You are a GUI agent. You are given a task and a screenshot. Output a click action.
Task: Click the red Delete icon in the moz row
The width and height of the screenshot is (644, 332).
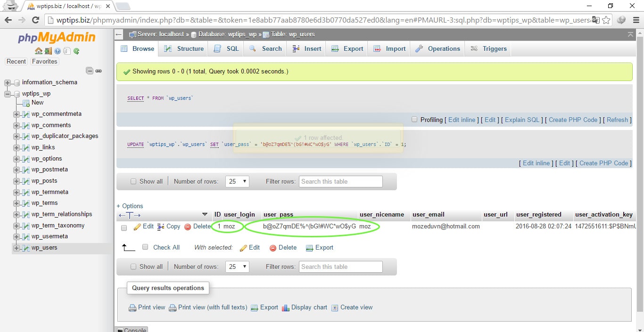tap(188, 227)
